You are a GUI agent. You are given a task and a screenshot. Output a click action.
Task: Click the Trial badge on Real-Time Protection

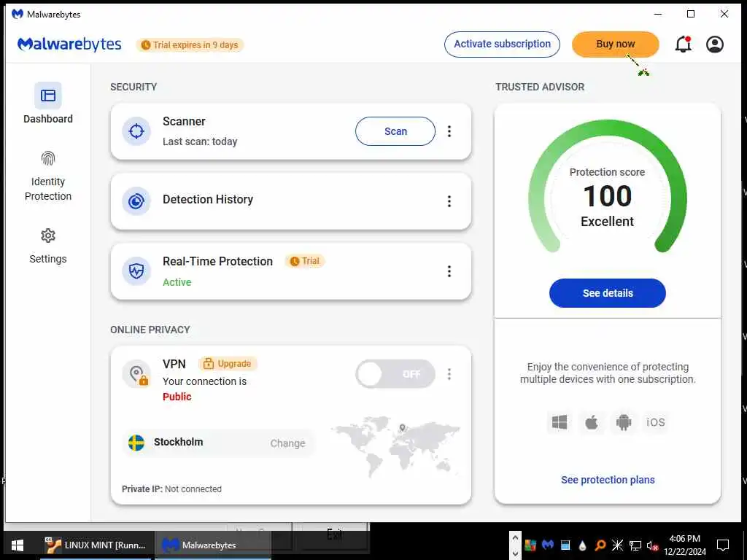[305, 261]
